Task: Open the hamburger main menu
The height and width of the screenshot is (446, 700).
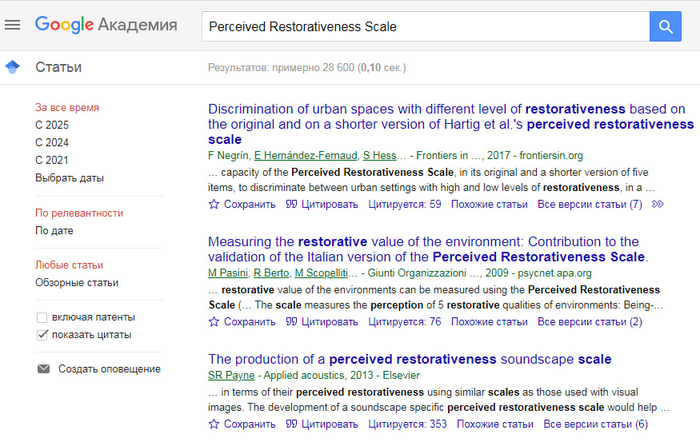Action: [x=13, y=25]
